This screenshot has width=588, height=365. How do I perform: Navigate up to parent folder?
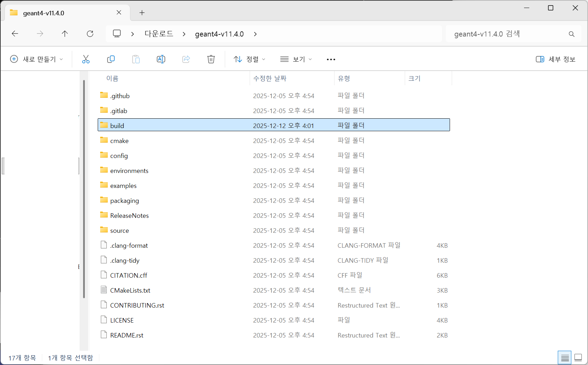pyautogui.click(x=65, y=33)
